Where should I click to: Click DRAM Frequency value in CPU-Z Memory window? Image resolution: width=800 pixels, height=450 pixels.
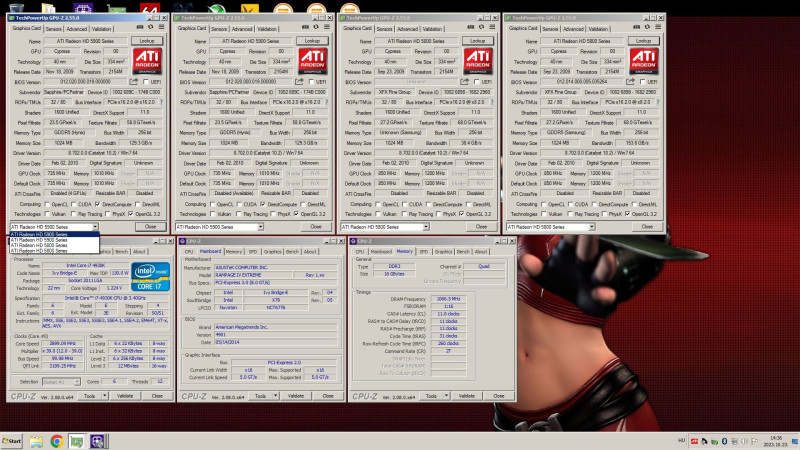[448, 299]
